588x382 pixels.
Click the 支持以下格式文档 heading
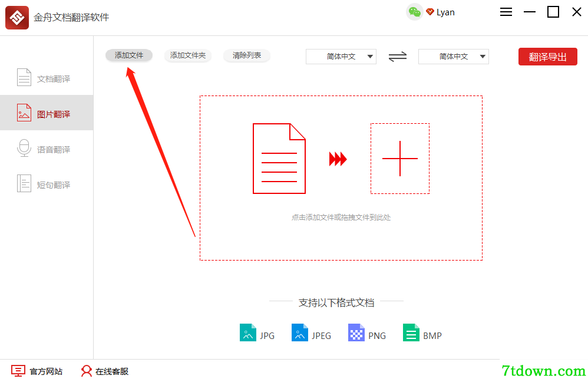(x=336, y=302)
